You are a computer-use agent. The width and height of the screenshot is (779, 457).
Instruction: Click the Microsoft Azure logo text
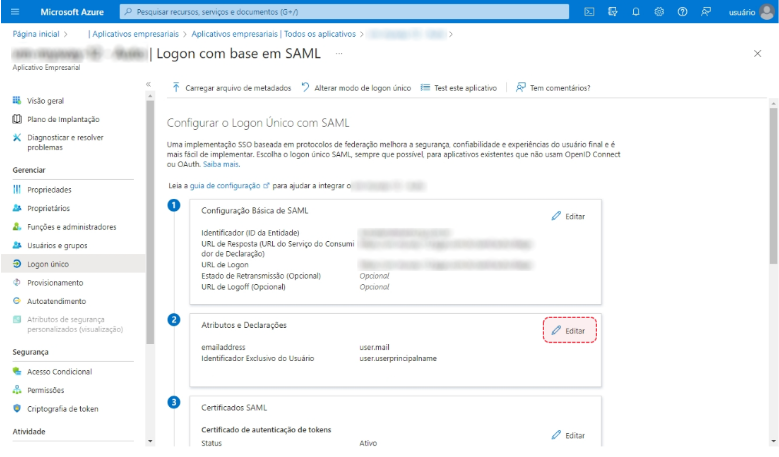click(72, 12)
